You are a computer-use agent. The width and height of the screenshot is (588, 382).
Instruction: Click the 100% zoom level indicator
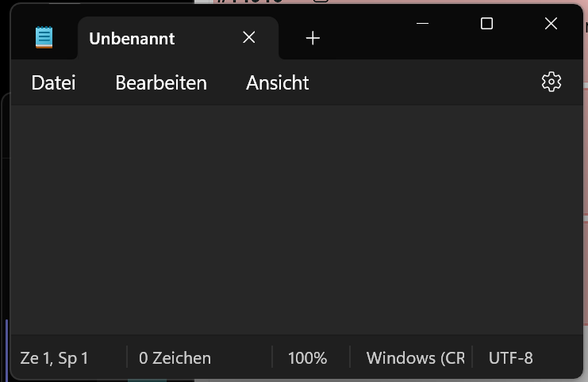point(307,358)
